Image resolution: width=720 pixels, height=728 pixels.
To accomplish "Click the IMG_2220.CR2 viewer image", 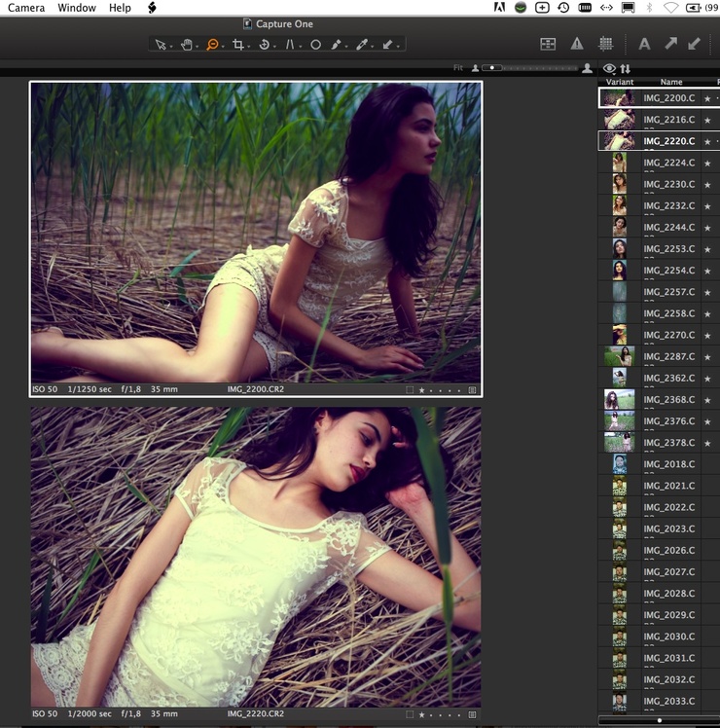I will [x=256, y=557].
